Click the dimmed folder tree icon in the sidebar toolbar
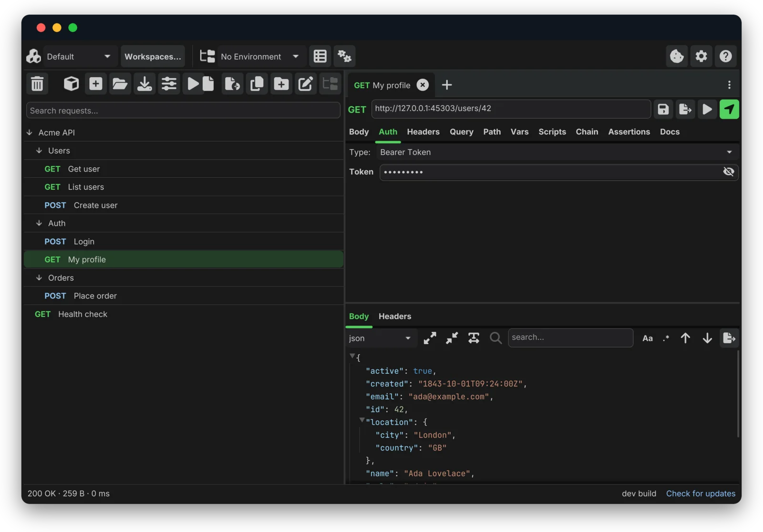 330,84
